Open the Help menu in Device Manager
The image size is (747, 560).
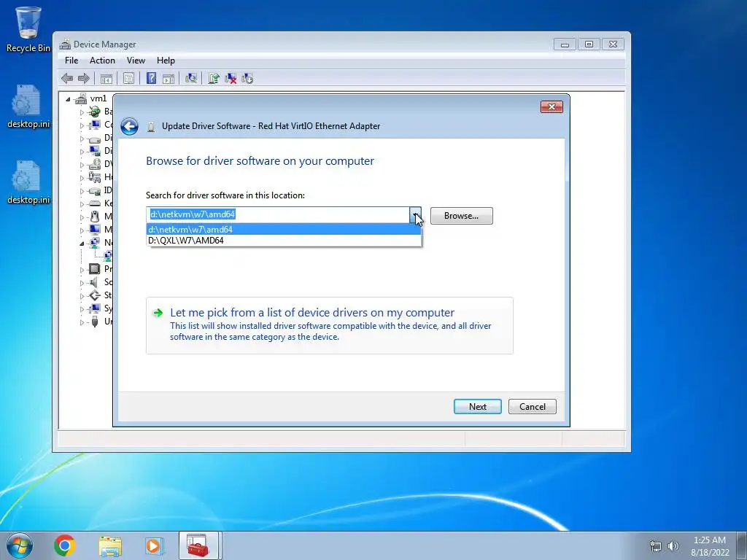[x=166, y=61]
